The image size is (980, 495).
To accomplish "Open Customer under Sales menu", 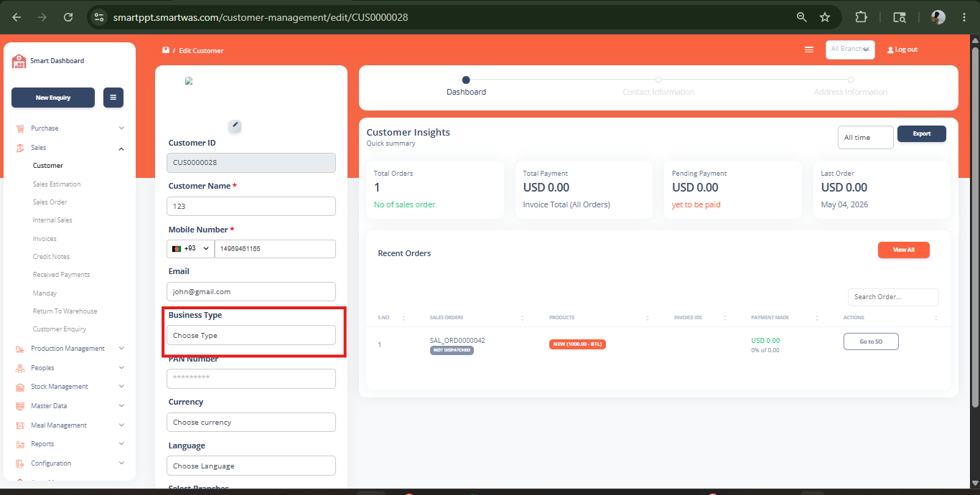I will tap(48, 166).
